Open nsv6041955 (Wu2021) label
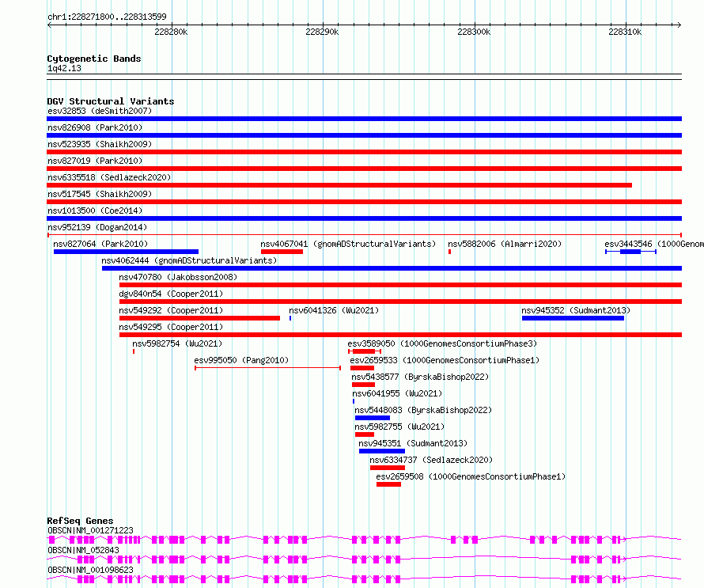The width and height of the screenshot is (704, 588). coord(397,393)
